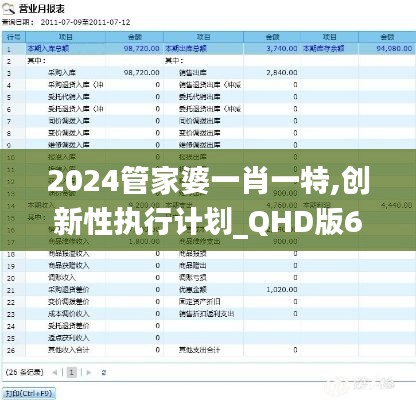Select the 94,980.00 amount in row 1
Viewport: 416px width, 400px height.
(x=394, y=49)
